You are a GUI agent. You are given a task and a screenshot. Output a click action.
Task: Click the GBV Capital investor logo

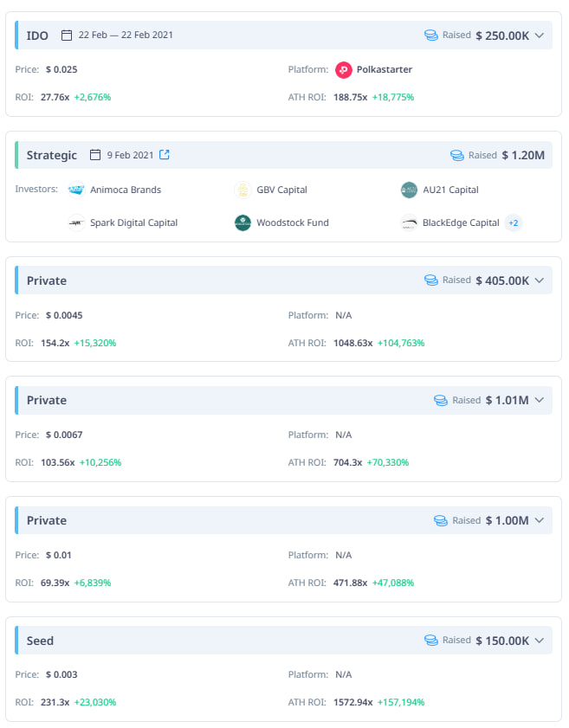pos(242,190)
